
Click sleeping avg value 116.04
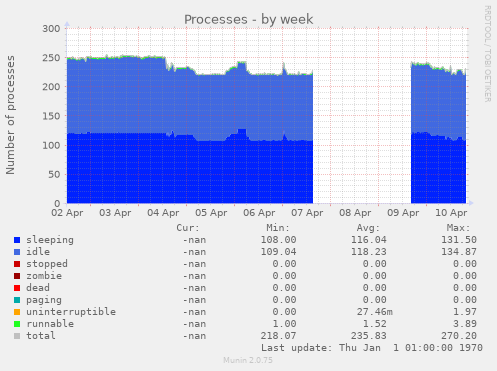click(x=369, y=240)
